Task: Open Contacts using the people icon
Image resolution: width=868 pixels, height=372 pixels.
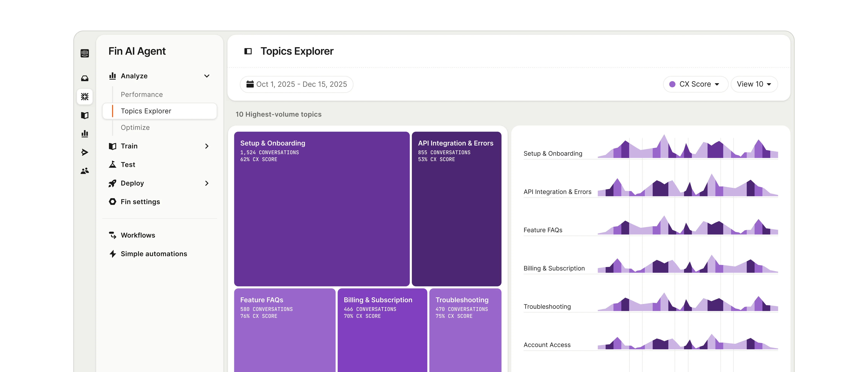Action: (x=85, y=171)
